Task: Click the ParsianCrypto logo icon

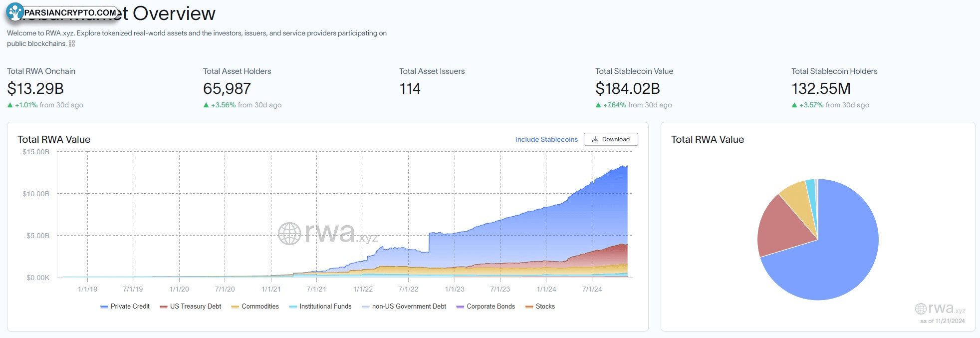Action: [15, 12]
